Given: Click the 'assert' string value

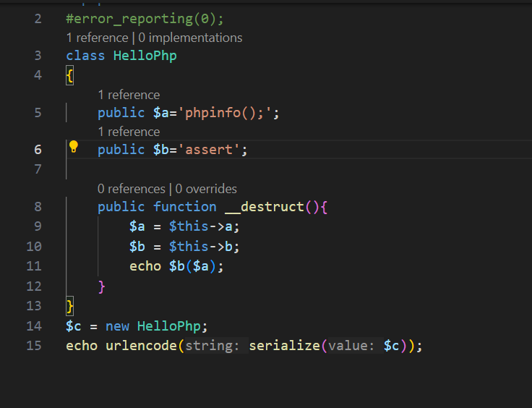Looking at the screenshot, I should (x=209, y=150).
